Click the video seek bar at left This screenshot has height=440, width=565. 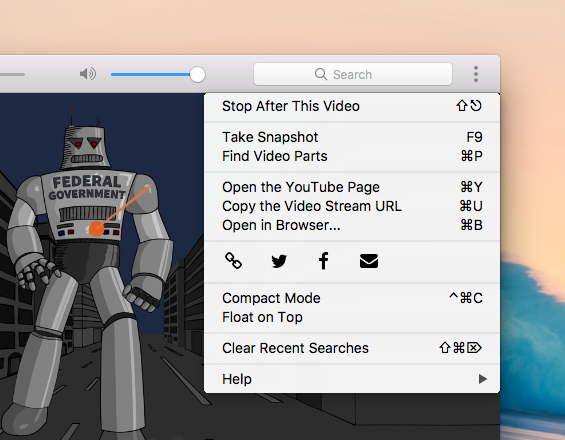click(12, 75)
